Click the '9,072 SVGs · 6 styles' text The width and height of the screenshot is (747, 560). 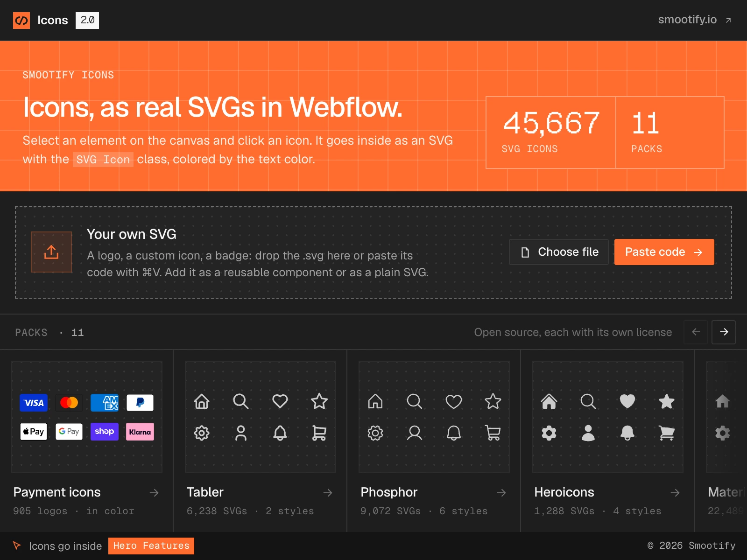coord(424,511)
